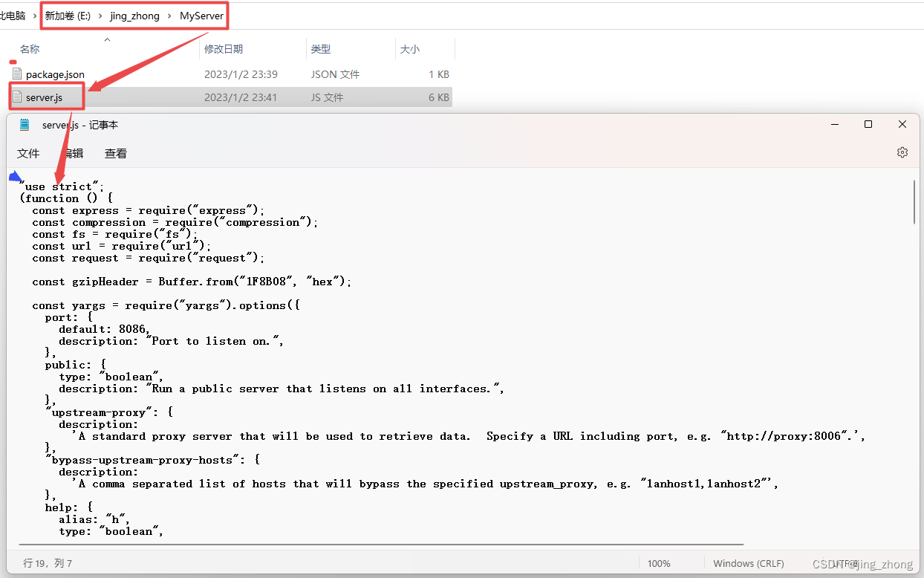Click the 6 KB size cell
The height and width of the screenshot is (578, 924).
[x=438, y=97]
